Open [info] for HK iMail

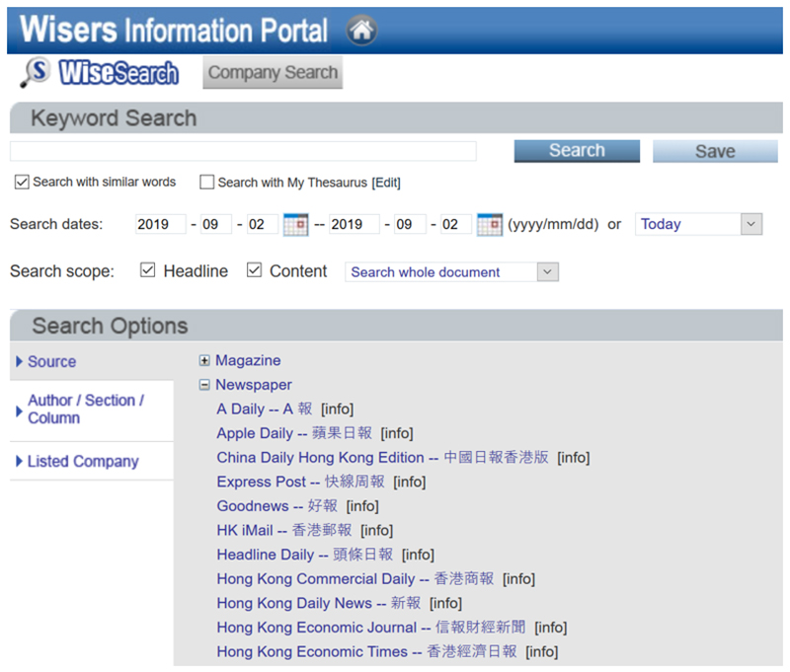tap(376, 530)
